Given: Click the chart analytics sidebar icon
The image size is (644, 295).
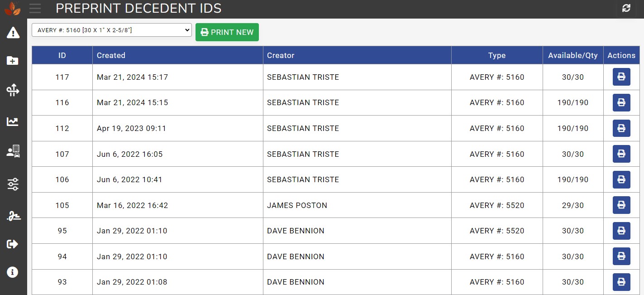Looking at the screenshot, I should click(13, 121).
